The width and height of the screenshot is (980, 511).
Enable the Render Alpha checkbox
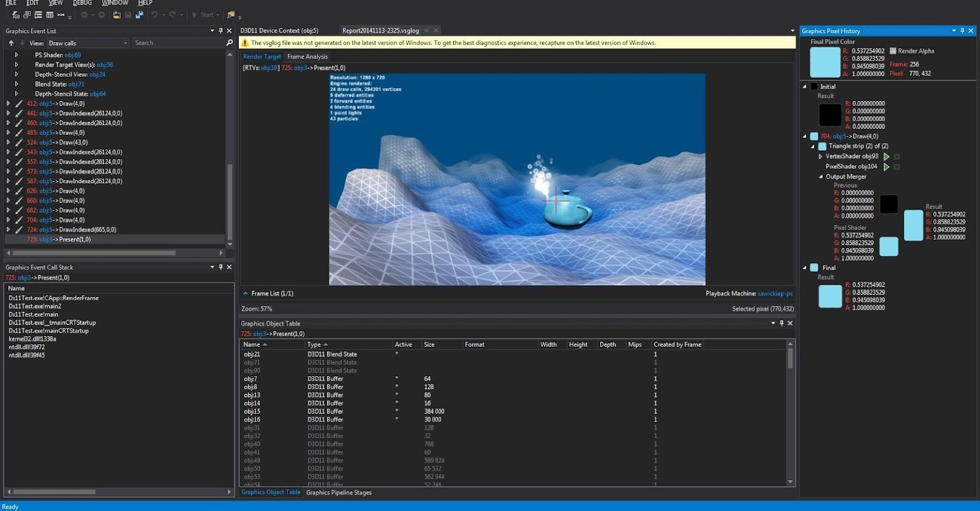[893, 51]
